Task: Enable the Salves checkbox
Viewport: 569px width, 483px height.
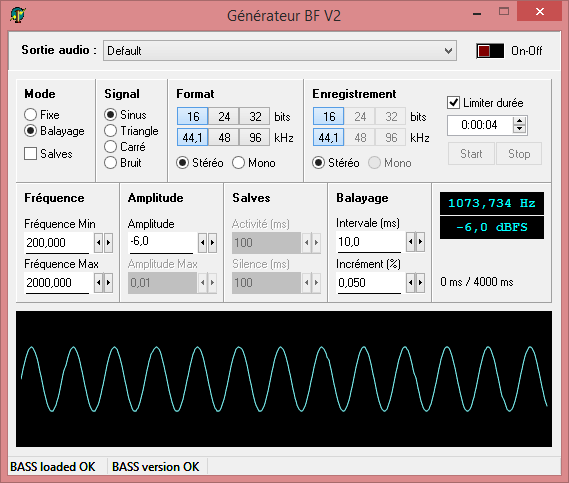Action: coord(30,154)
